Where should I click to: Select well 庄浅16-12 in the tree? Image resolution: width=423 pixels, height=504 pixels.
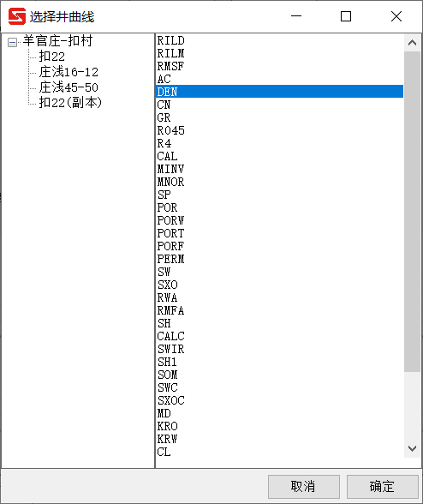click(69, 72)
